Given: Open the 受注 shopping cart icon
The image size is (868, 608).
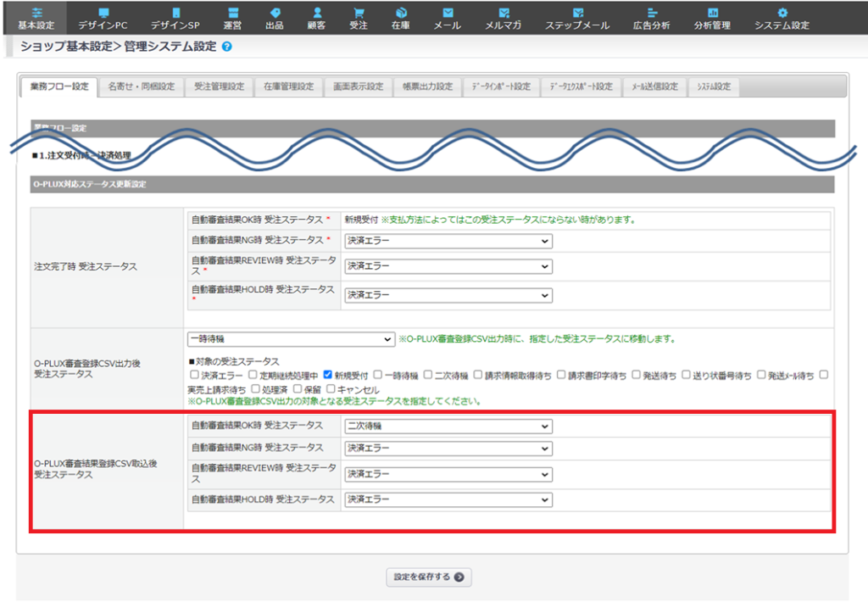Looking at the screenshot, I should click(x=359, y=14).
